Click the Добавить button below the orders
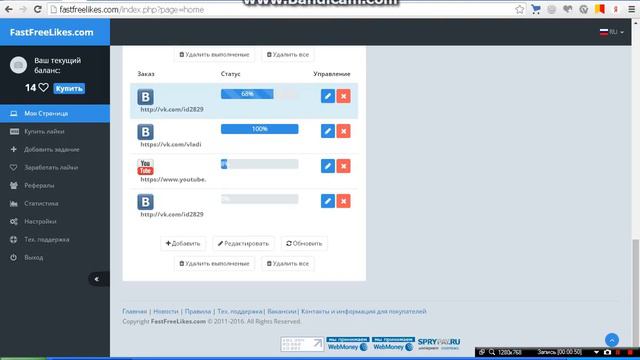 click(183, 243)
